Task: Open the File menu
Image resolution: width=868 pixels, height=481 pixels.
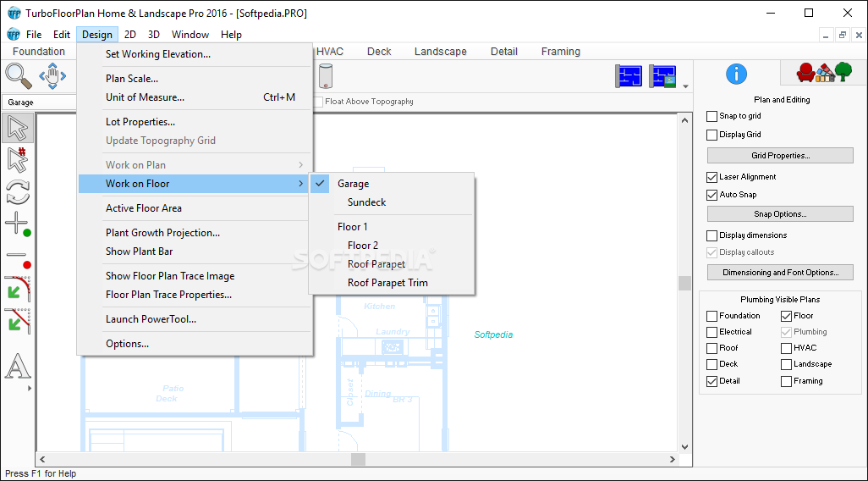Action: tap(34, 35)
